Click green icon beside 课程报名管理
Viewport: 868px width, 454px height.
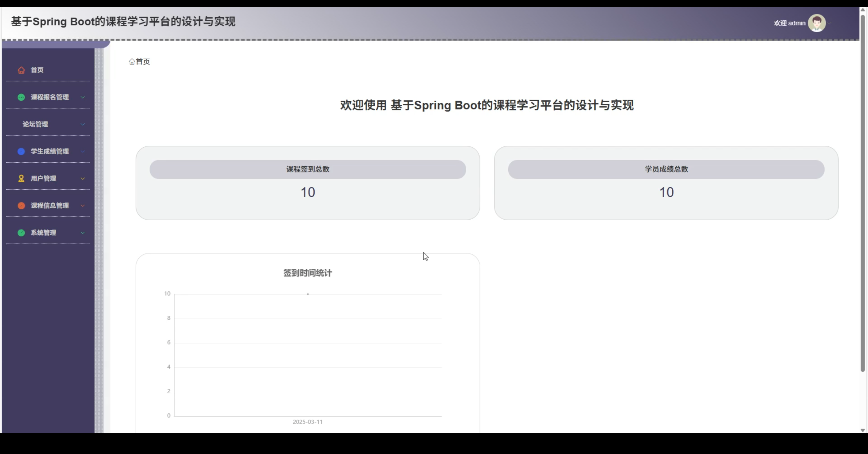pos(21,97)
